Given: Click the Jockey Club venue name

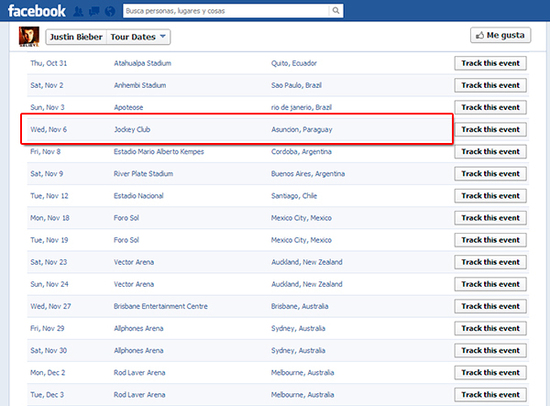Looking at the screenshot, I should click(132, 129).
